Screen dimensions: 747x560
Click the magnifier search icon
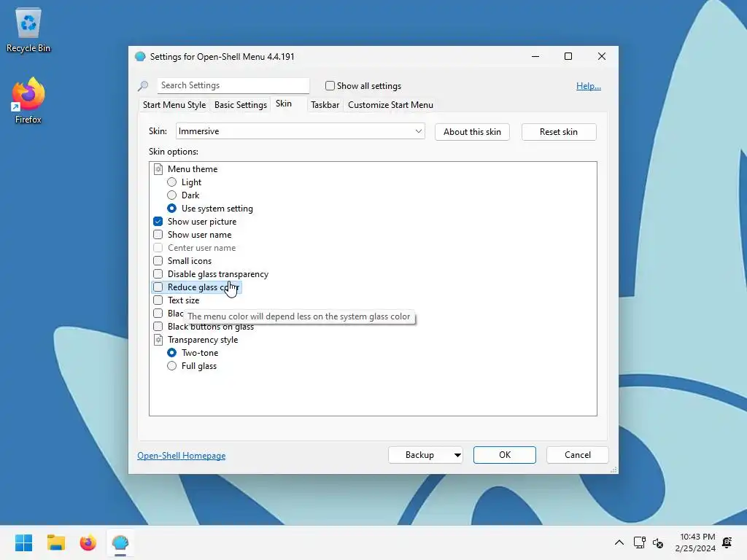coord(143,86)
